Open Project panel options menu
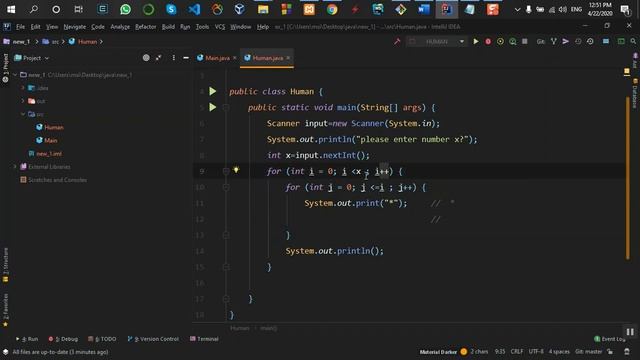Image resolution: width=640 pixels, height=360 pixels. 173,58
